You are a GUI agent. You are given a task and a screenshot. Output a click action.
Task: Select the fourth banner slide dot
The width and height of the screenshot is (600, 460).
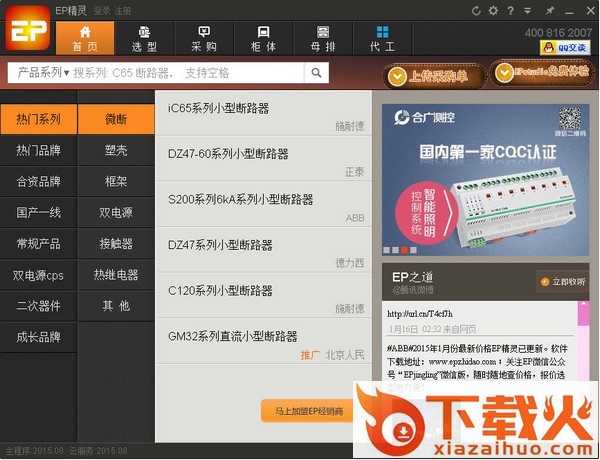pos(414,250)
